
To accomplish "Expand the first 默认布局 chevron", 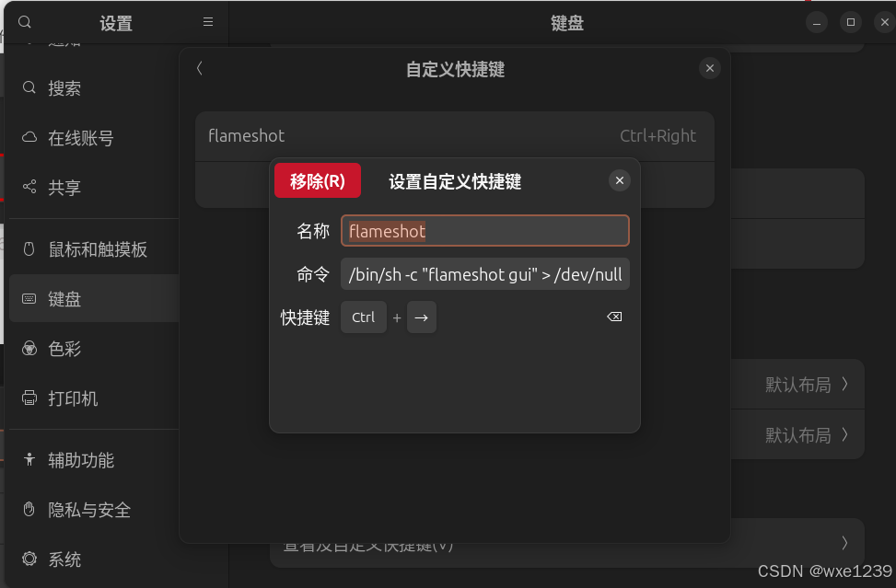I will coord(844,385).
